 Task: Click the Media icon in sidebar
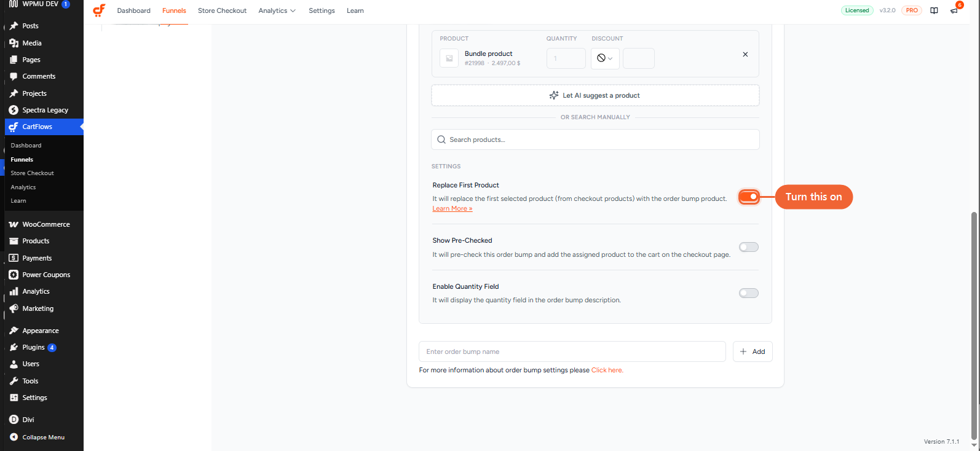[14, 43]
